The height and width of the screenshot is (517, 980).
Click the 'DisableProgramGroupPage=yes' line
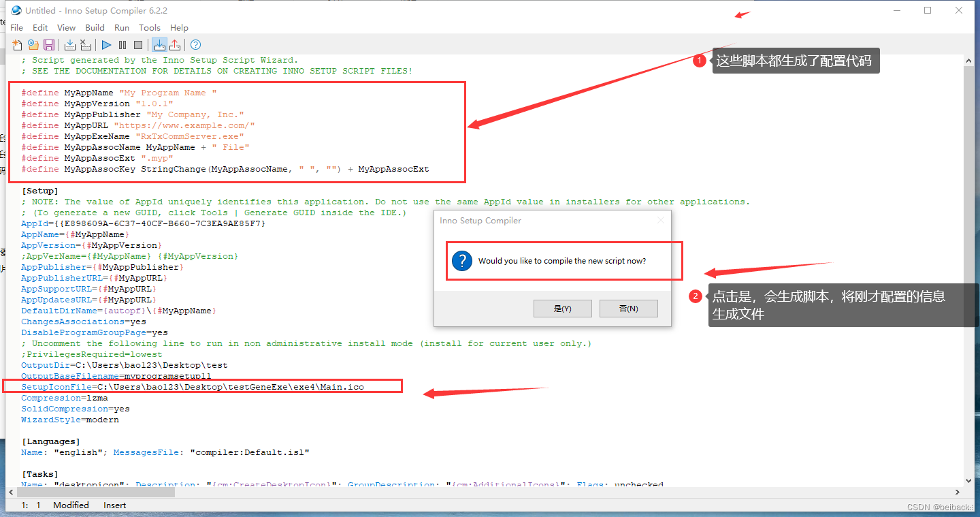pyautogui.click(x=95, y=332)
